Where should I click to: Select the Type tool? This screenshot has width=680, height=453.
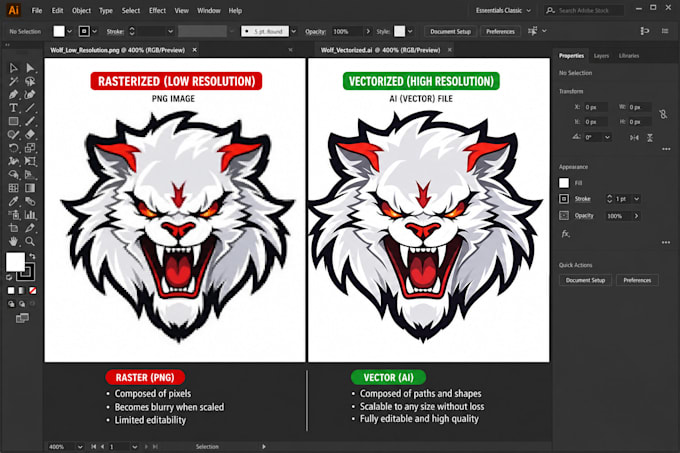click(13, 108)
